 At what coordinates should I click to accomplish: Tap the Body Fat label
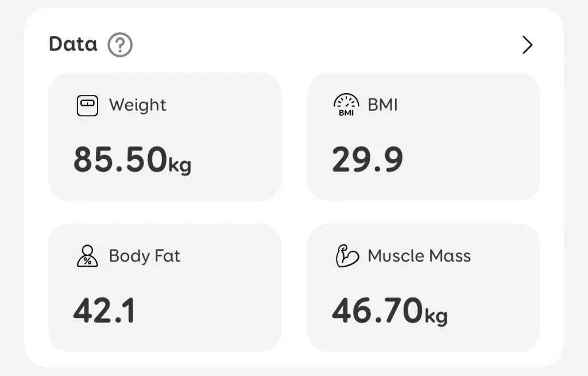145,256
